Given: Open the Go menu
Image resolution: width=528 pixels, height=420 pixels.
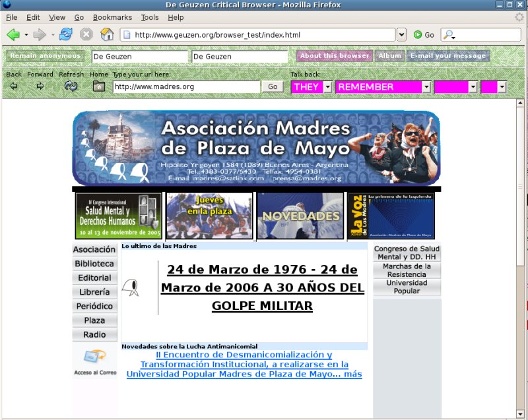Looking at the screenshot, I should tap(79, 17).
